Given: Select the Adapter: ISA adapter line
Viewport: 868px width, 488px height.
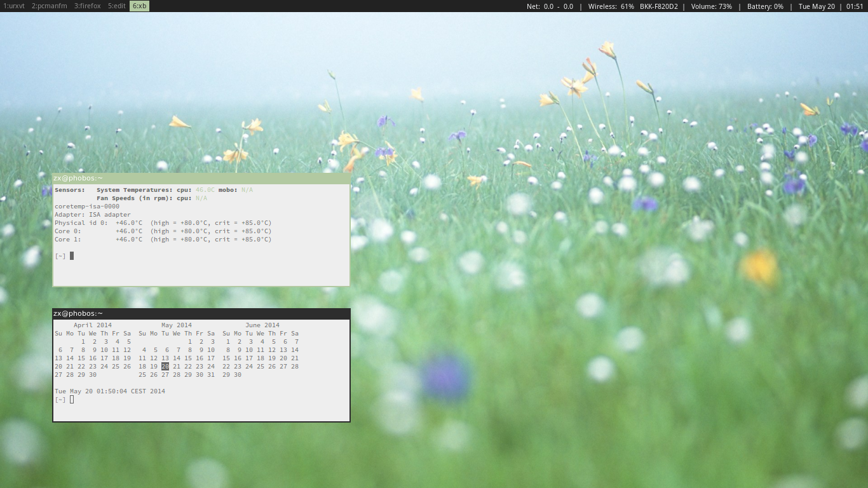Looking at the screenshot, I should [93, 215].
